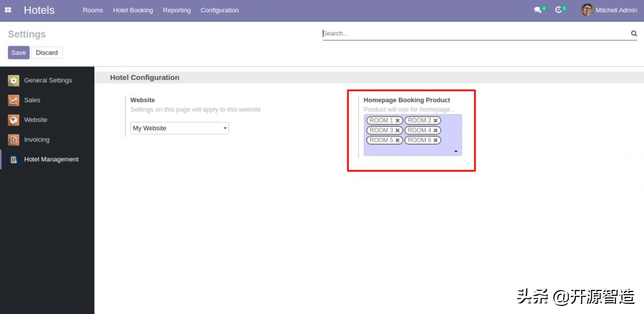Remove the ROOM 3 tag
Viewport: 644px width, 314px height.
398,130
